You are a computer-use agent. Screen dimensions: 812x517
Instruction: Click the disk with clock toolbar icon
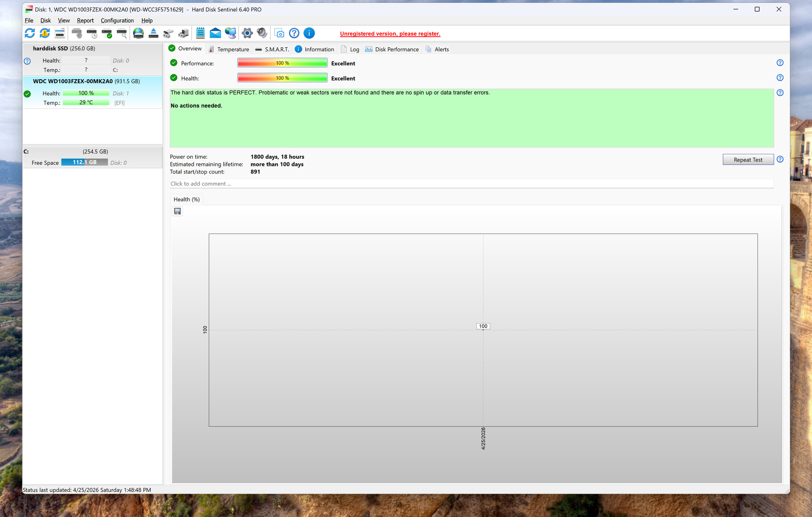click(x=92, y=33)
